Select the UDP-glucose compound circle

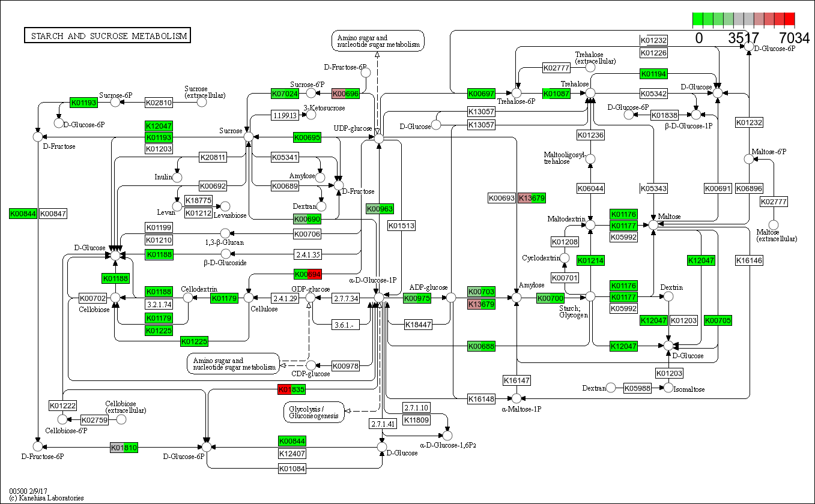[x=379, y=139]
